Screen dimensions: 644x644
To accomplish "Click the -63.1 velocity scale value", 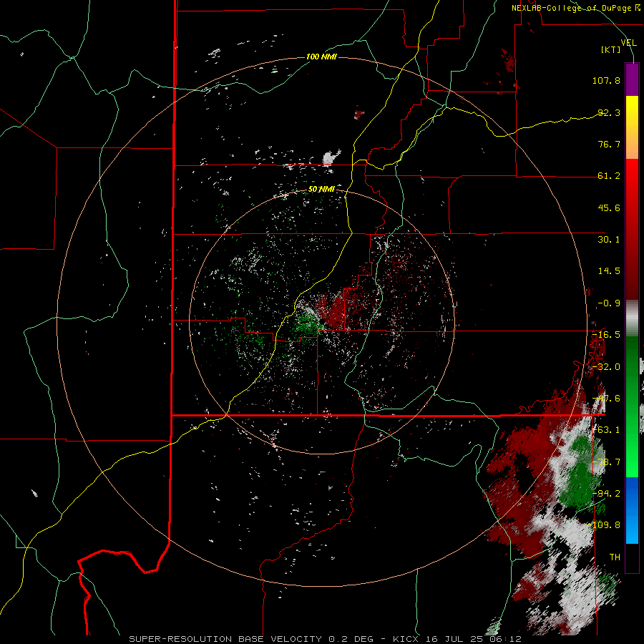I will pos(606,430).
